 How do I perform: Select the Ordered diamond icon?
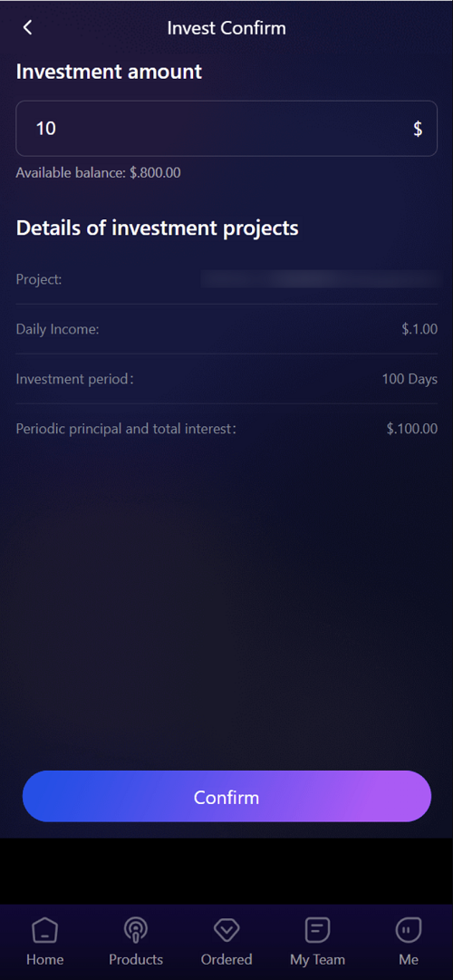coord(226,931)
